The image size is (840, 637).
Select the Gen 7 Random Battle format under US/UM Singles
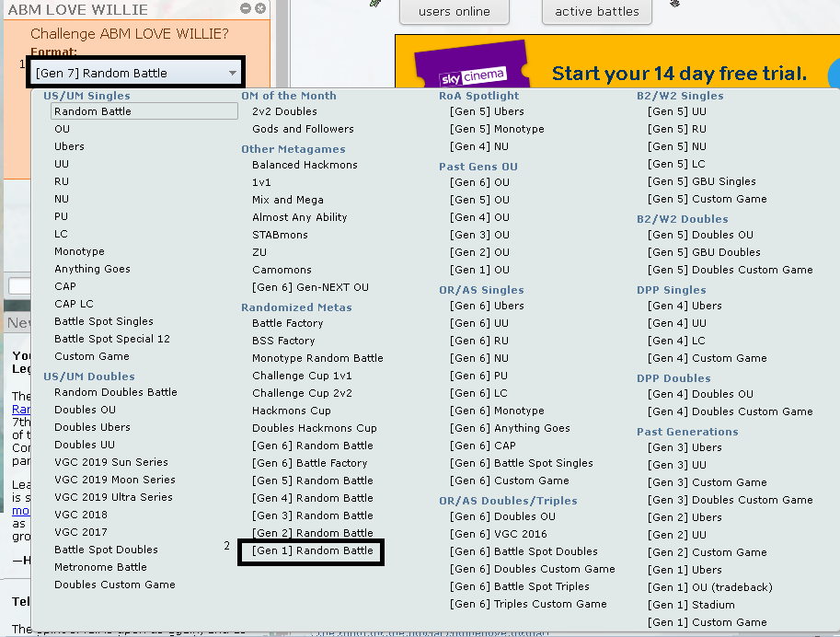(144, 111)
